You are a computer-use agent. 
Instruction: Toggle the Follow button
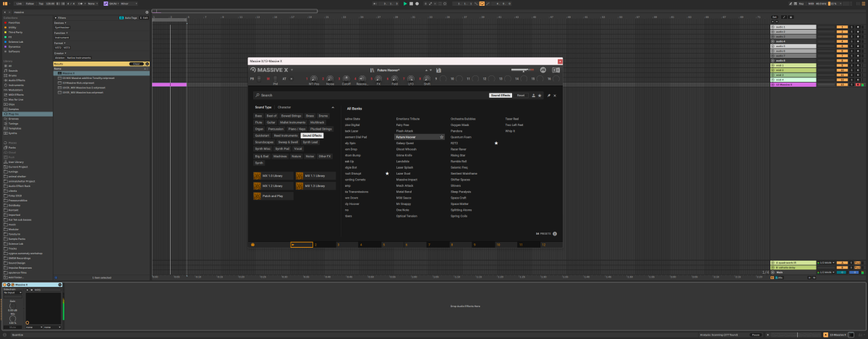[30, 4]
